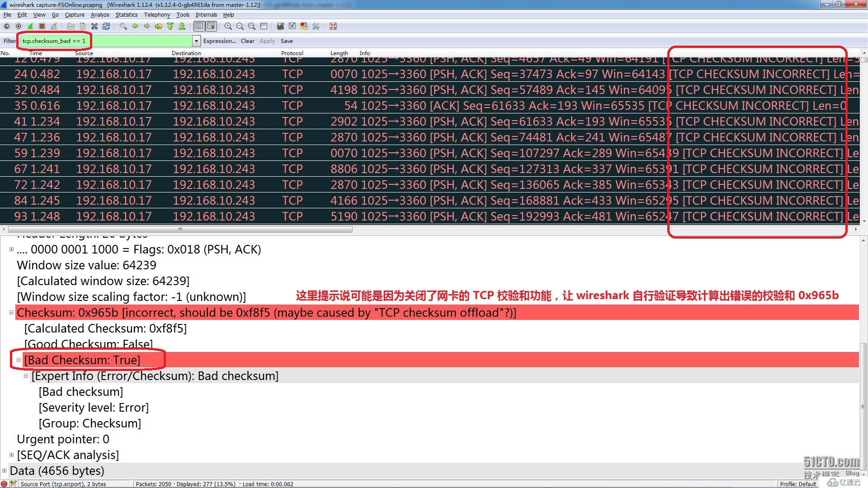Expand the SEQ/ACK analysis item
Viewport: 868px width, 488px height.
click(x=11, y=455)
